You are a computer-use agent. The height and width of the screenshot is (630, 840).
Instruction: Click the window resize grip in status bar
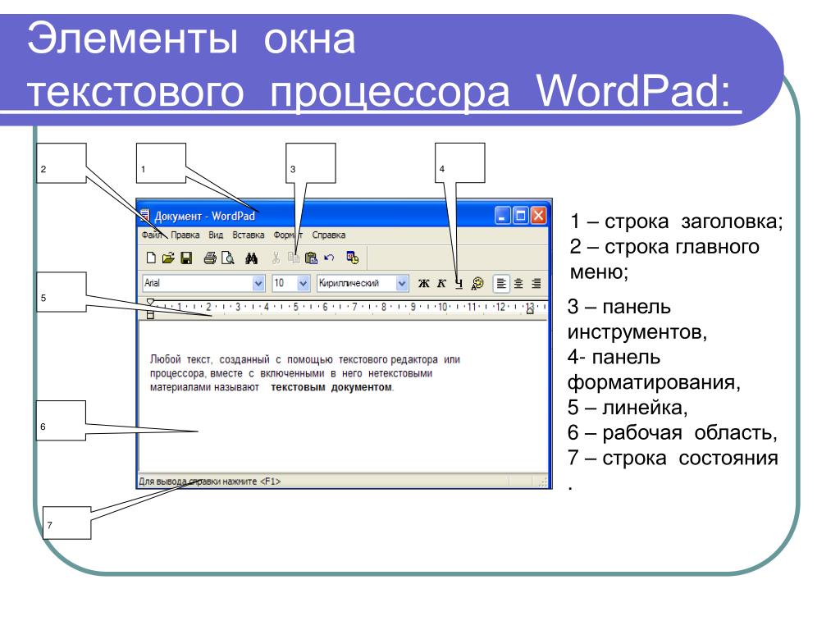click(543, 482)
